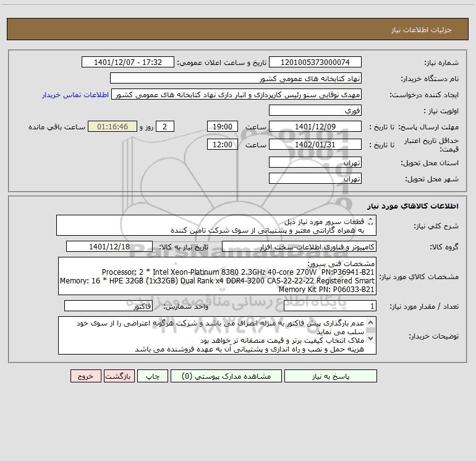476x461 pixels.
Task: Click the validity time field 12:00
Action: 222,144
